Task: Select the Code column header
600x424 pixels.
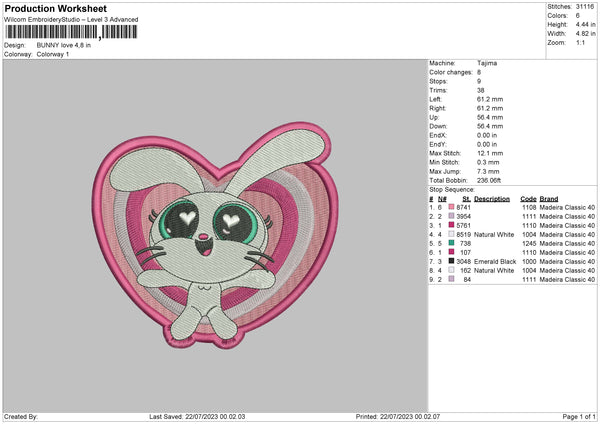Action: (x=528, y=198)
